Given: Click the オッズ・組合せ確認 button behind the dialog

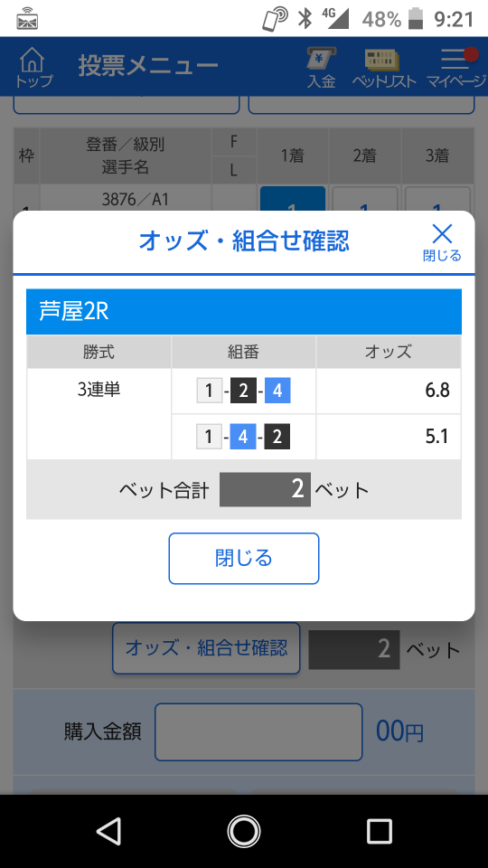Looking at the screenshot, I should pyautogui.click(x=206, y=647).
